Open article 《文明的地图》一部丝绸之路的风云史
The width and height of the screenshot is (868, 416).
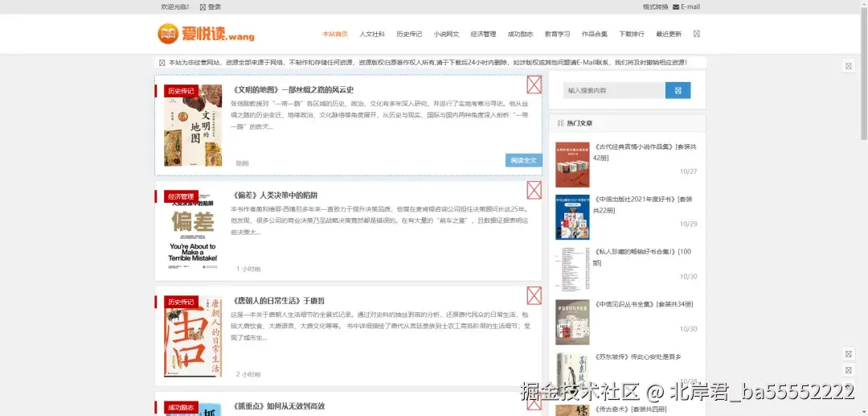tap(293, 90)
